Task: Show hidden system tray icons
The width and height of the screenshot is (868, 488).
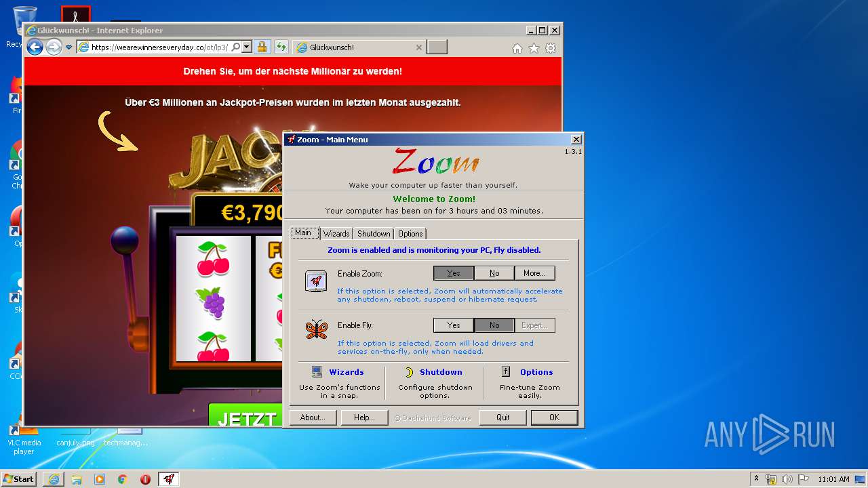Action: 756,479
